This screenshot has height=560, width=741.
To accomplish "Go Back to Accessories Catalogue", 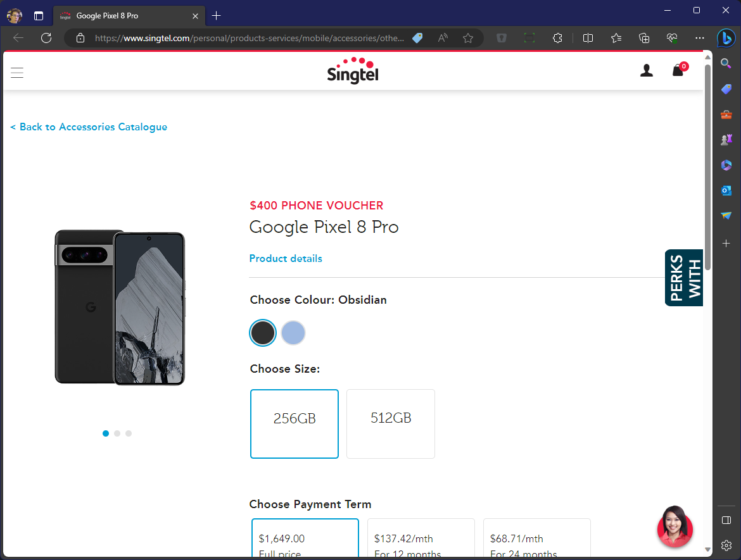I will click(89, 127).
